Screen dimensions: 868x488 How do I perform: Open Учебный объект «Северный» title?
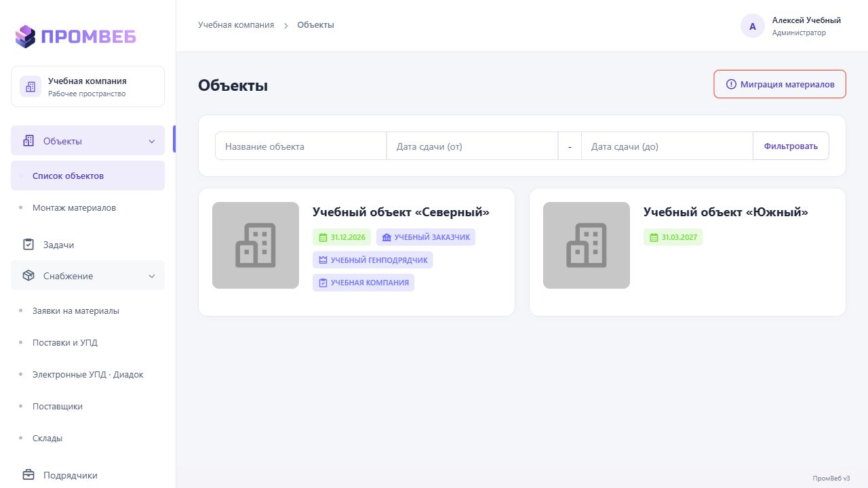point(401,212)
